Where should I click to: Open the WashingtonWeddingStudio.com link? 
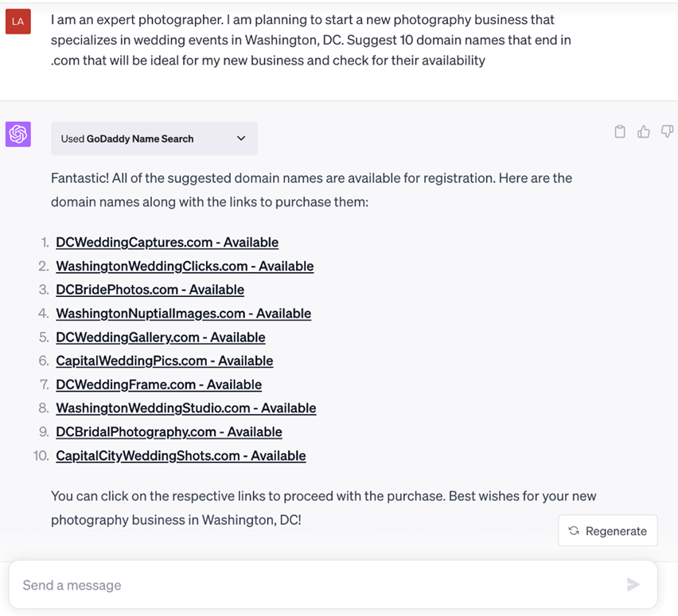(x=185, y=408)
